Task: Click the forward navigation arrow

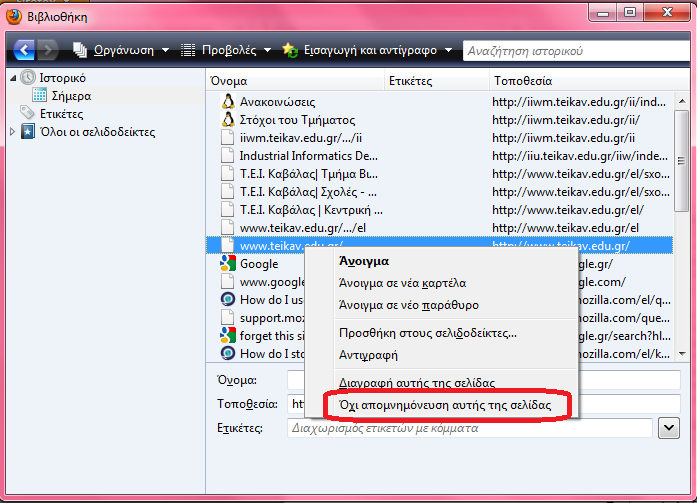Action: tap(47, 50)
